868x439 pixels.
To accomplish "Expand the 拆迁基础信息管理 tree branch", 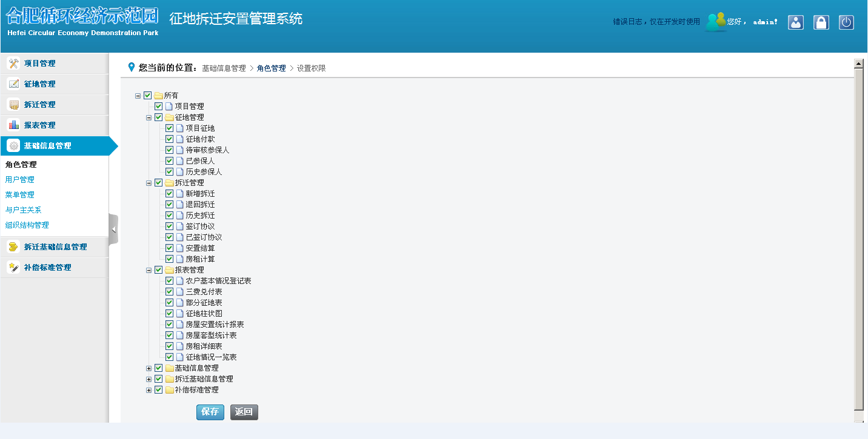I will (x=149, y=379).
